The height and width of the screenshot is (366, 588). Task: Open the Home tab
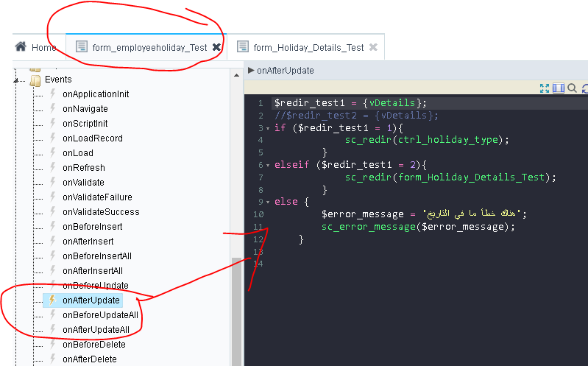tap(35, 47)
